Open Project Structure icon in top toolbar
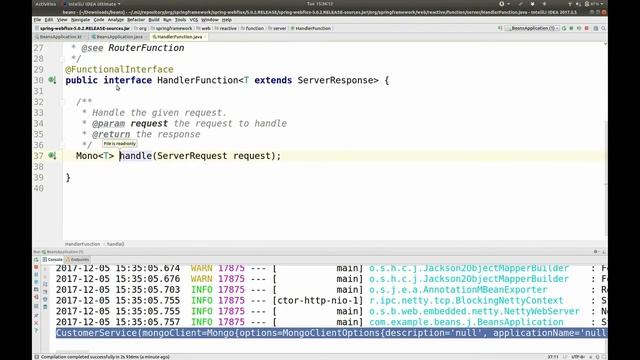 coord(596,28)
